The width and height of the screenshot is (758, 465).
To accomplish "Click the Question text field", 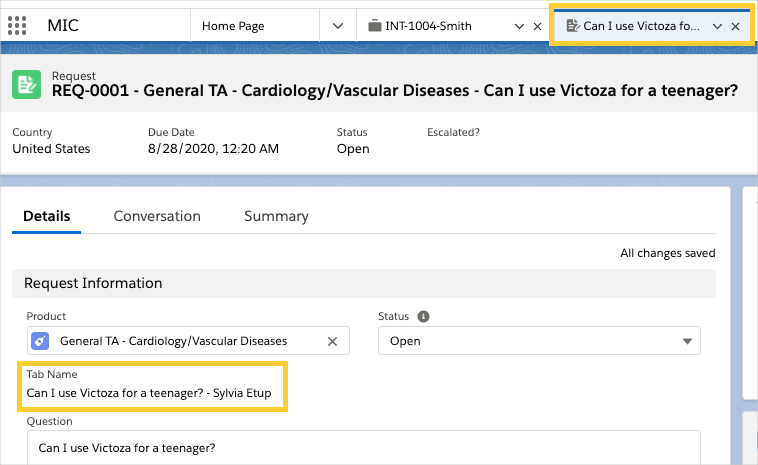I will pos(363,447).
